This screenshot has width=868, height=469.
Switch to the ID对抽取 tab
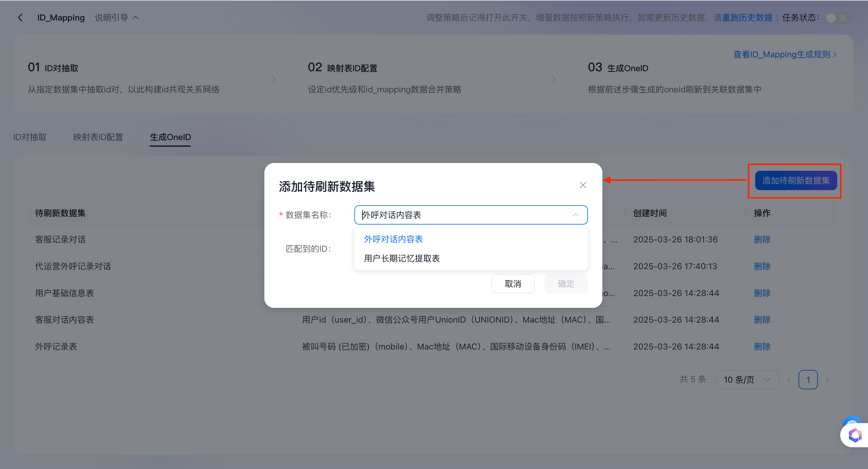pyautogui.click(x=30, y=137)
